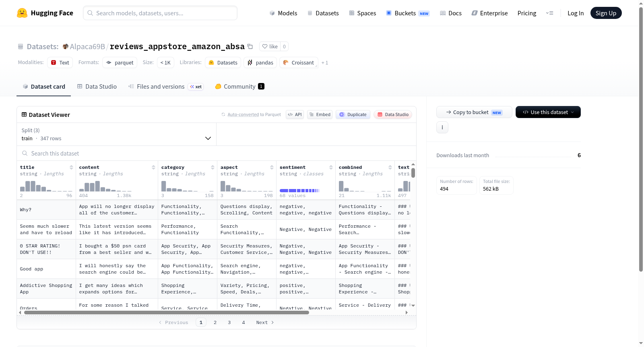Screen dimensions: 644x347
Task: Open the Pricing page link
Action: coord(527,13)
